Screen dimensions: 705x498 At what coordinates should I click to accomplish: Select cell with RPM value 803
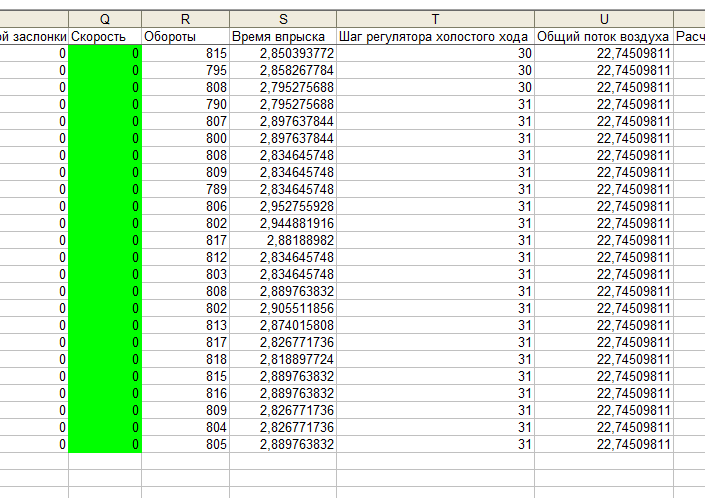pyautogui.click(x=185, y=274)
